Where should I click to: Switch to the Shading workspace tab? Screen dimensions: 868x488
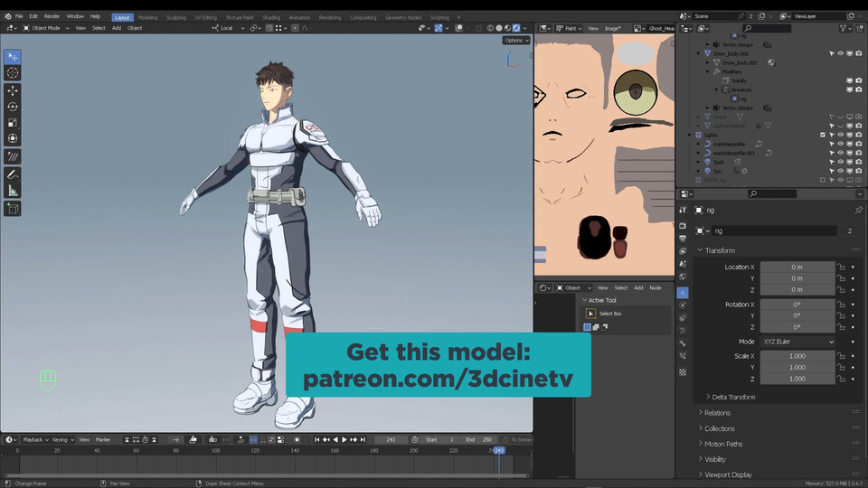click(x=271, y=18)
